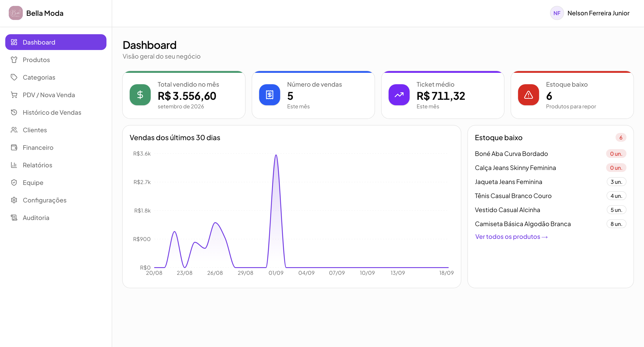Click the NF avatar circle
This screenshot has height=347, width=644.
pos(557,13)
